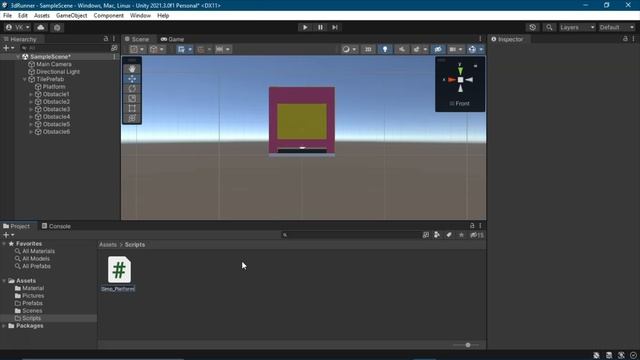Select the C# script file thumbnail

pyautogui.click(x=119, y=270)
